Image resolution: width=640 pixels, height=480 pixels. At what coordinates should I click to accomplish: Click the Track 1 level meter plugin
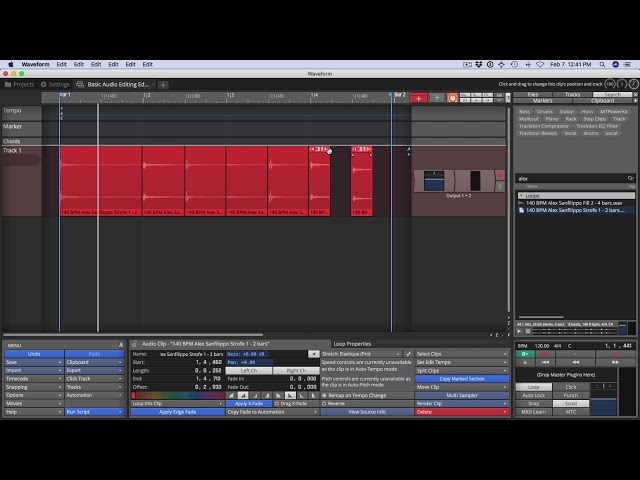(x=475, y=181)
